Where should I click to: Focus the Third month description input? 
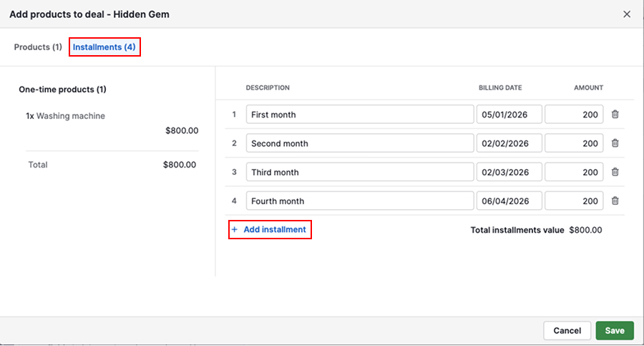pyautogui.click(x=359, y=172)
